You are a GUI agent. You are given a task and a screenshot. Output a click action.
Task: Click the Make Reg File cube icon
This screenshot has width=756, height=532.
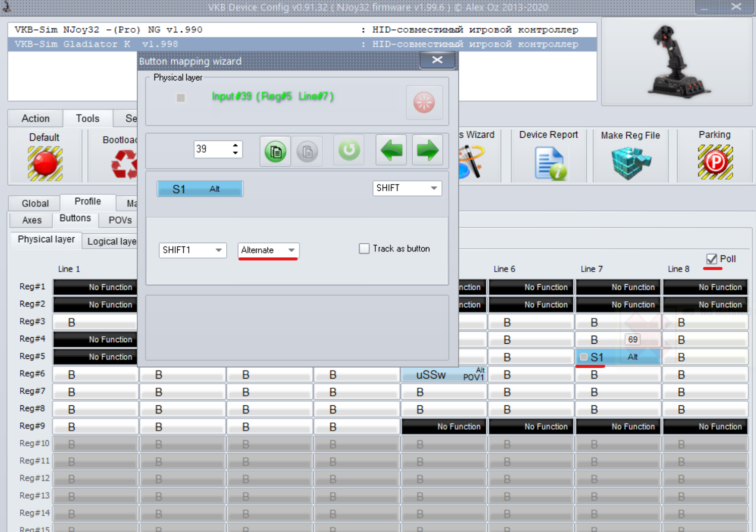631,164
